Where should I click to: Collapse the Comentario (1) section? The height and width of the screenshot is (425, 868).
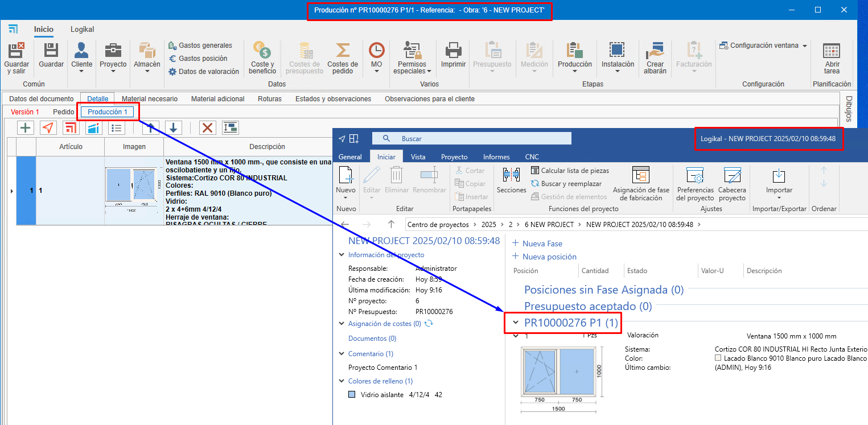pos(342,354)
